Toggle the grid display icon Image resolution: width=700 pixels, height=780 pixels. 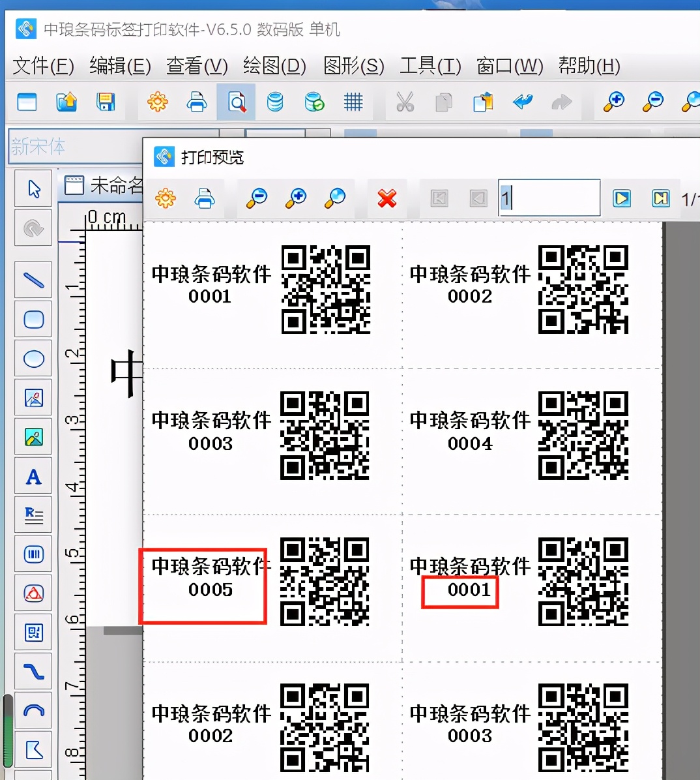click(353, 102)
